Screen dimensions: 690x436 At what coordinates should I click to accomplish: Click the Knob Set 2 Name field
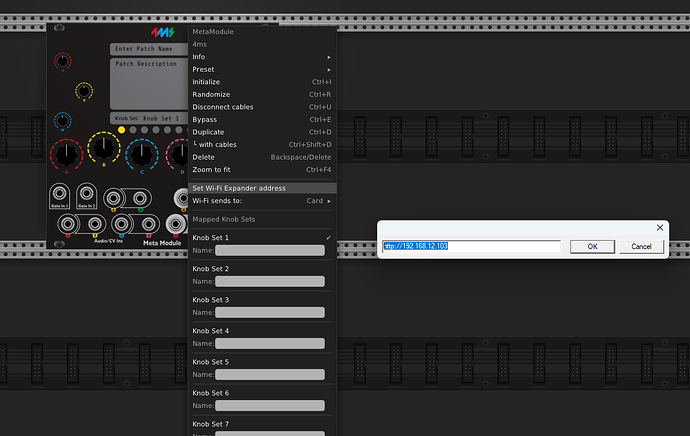pyautogui.click(x=270, y=281)
